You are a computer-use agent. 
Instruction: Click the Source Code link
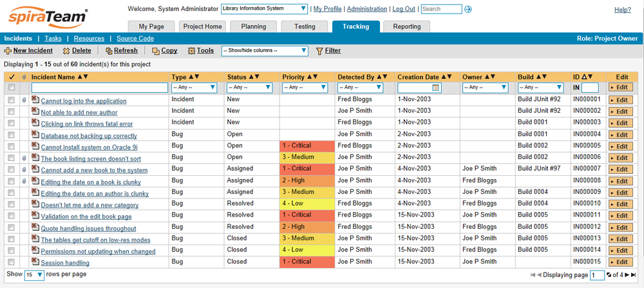[135, 39]
